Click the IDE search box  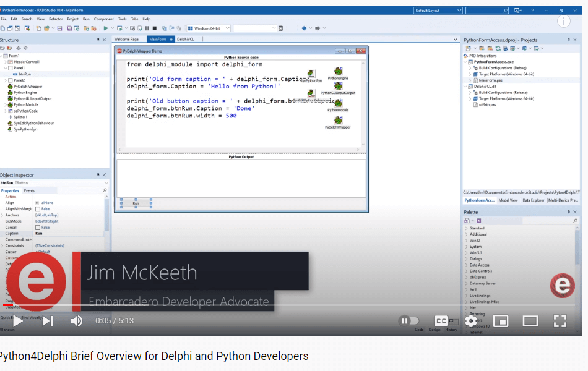pyautogui.click(x=486, y=11)
